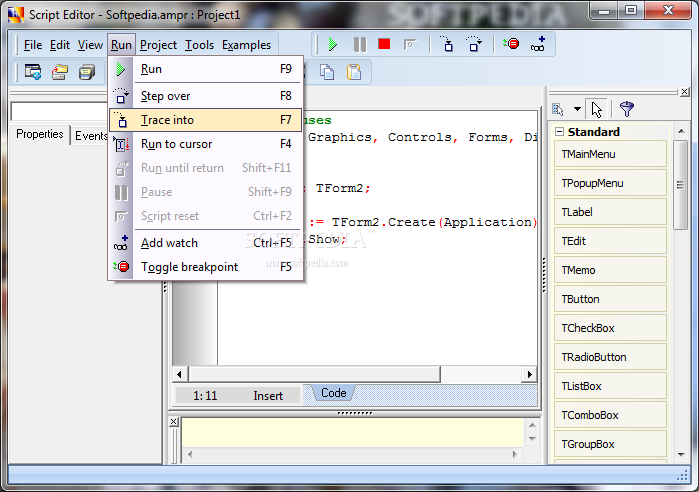Select the Code tab below the editor

pos(333,393)
